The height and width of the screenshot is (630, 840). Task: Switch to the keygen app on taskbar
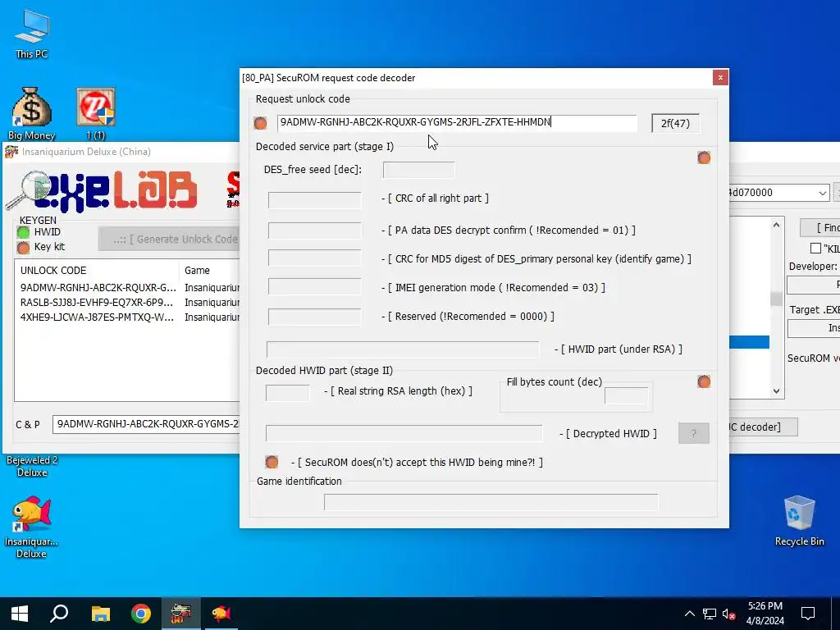[181, 614]
